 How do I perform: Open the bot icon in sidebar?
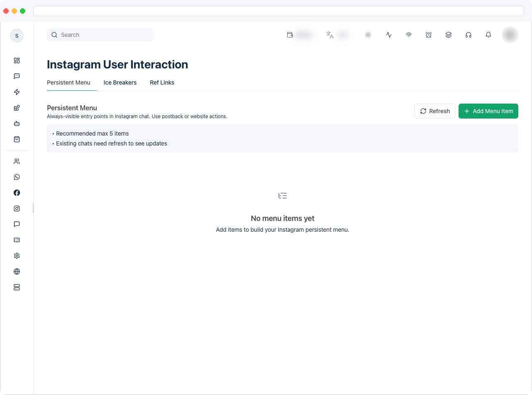[17, 124]
